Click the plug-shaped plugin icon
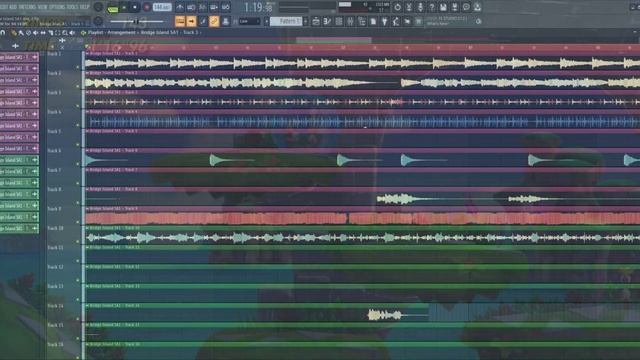The image size is (640, 360). point(384,22)
